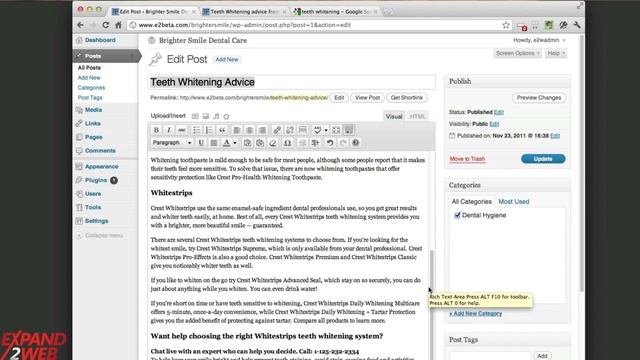Remove formatting with the eraser icon
Viewport: 640px width, 360px height.
pos(273,142)
